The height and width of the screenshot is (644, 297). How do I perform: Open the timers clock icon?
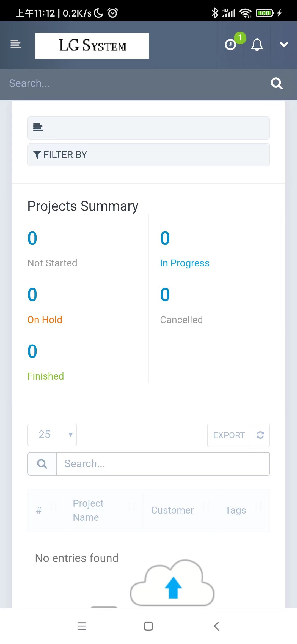[230, 45]
